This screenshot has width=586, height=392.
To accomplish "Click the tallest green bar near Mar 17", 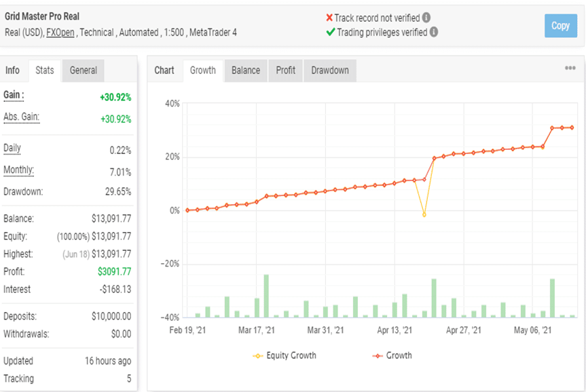I will click(266, 296).
